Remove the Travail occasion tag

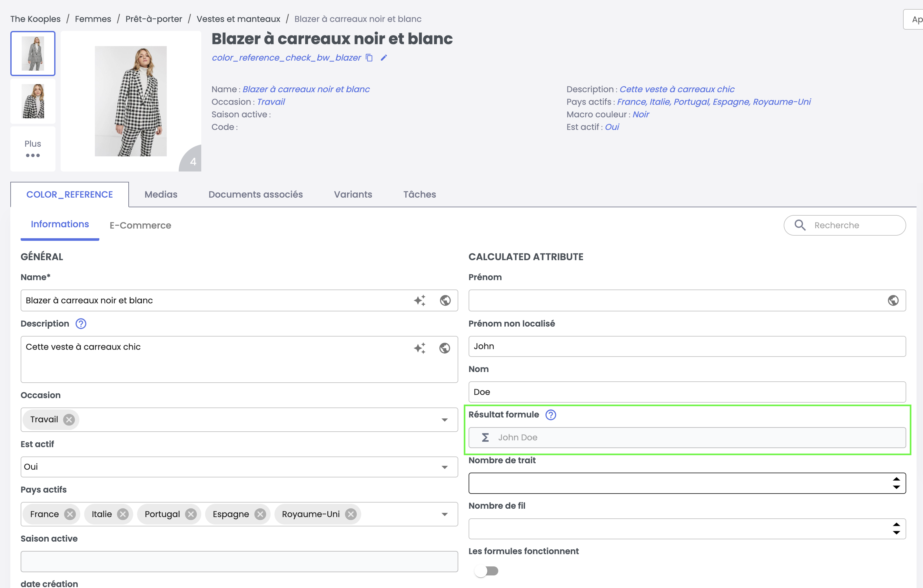pos(69,420)
